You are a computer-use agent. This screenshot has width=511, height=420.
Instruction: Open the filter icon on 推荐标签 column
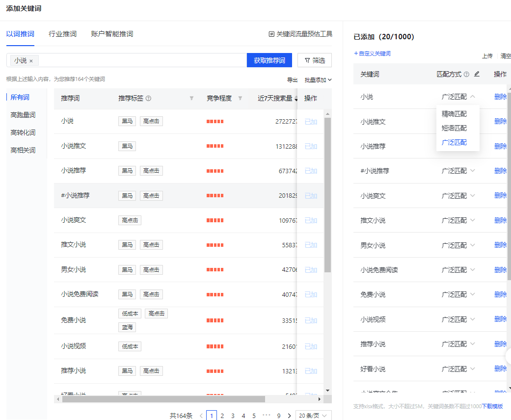tap(191, 98)
